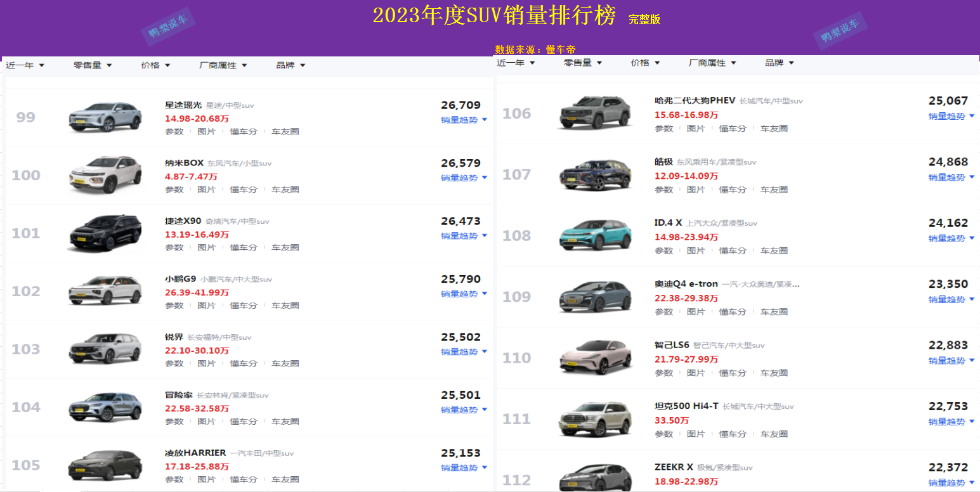Viewport: 980px width, 492px height.
Task: Click the ZEEKR X model title
Action: (x=674, y=467)
